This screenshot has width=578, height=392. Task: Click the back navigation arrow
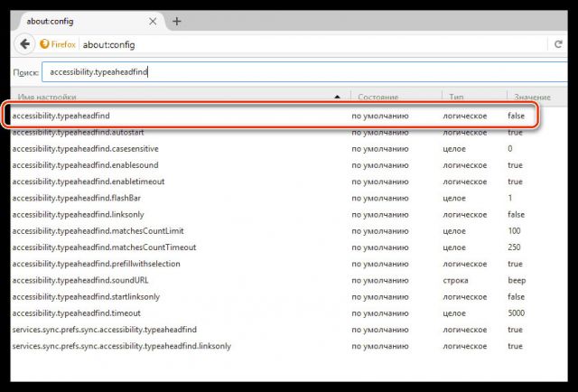click(24, 44)
